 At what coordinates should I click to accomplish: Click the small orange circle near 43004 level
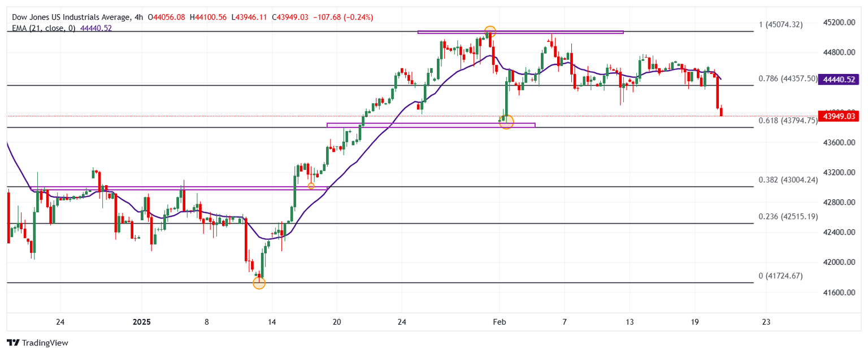click(311, 186)
